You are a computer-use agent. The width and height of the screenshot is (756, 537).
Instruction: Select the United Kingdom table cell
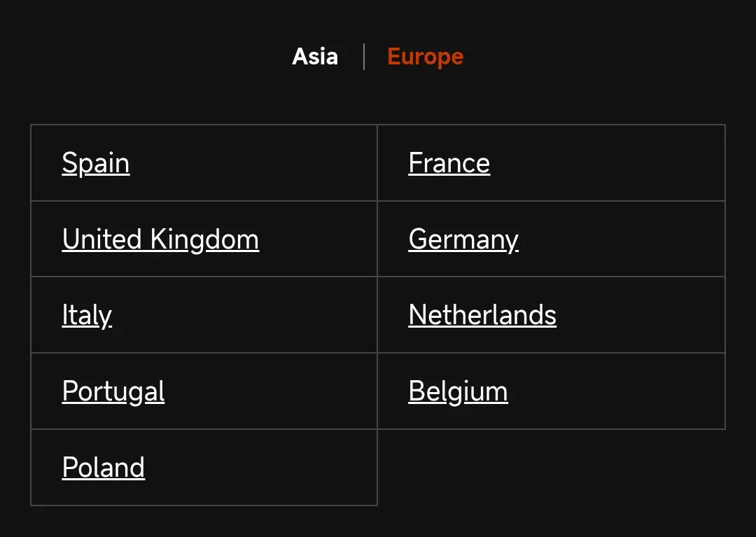tap(204, 239)
